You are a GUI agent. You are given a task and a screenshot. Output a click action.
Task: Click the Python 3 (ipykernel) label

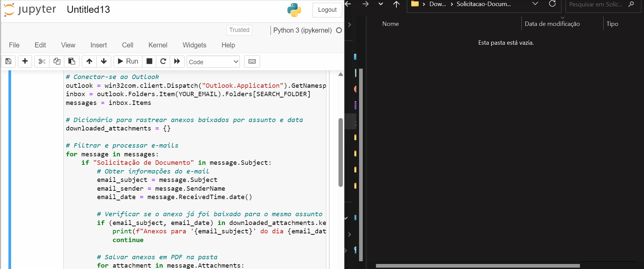pyautogui.click(x=302, y=30)
